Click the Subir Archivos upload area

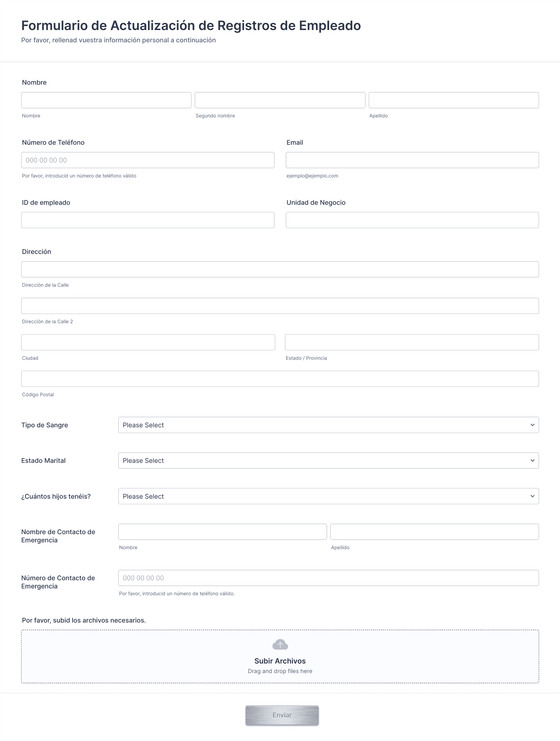pyautogui.click(x=280, y=656)
